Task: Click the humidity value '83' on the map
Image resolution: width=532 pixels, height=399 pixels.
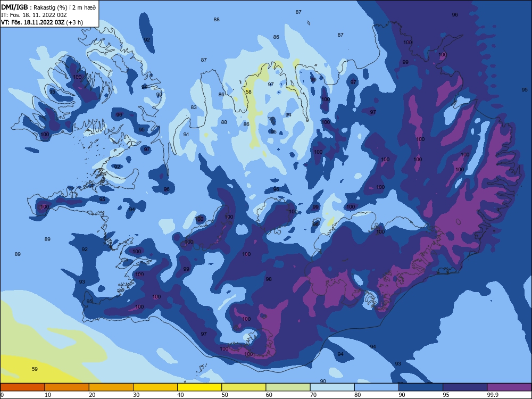Action: (194, 107)
